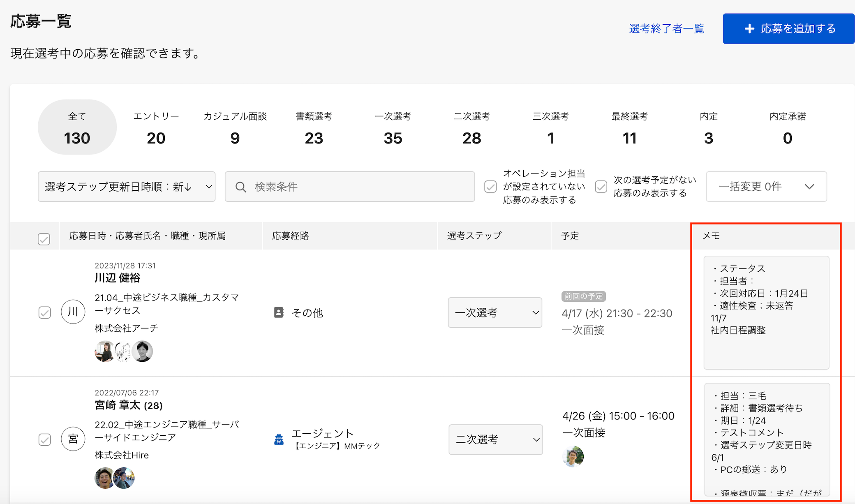Expand the 一括変更 0件 dropdown
The width and height of the screenshot is (855, 504).
click(x=766, y=187)
